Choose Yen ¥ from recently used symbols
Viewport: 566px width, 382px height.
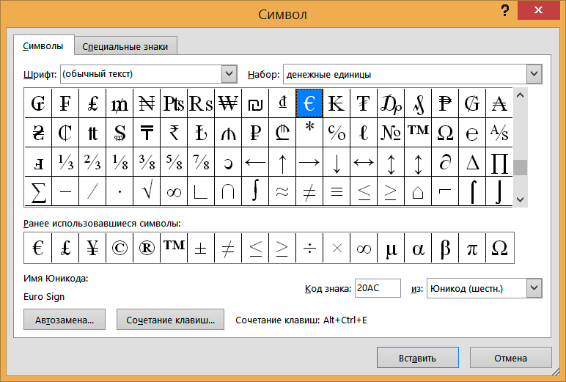click(x=92, y=248)
